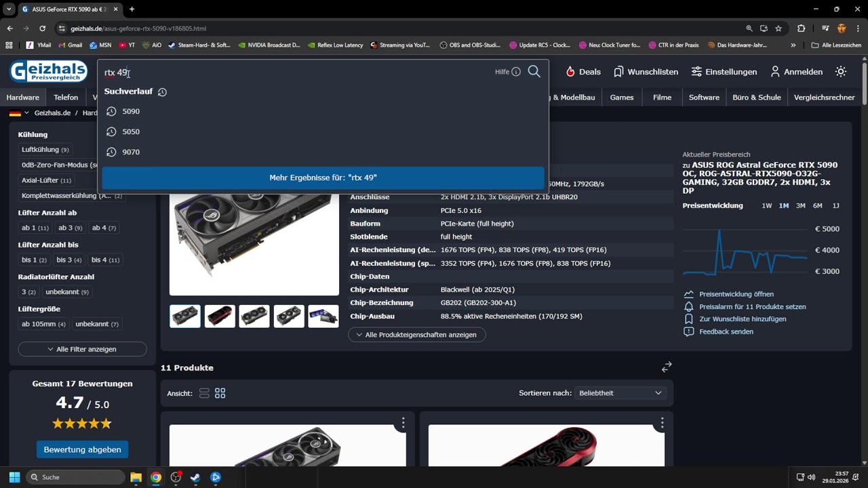This screenshot has width=868, height=488.
Task: Click the Bewertung abgeben button
Action: point(83,449)
